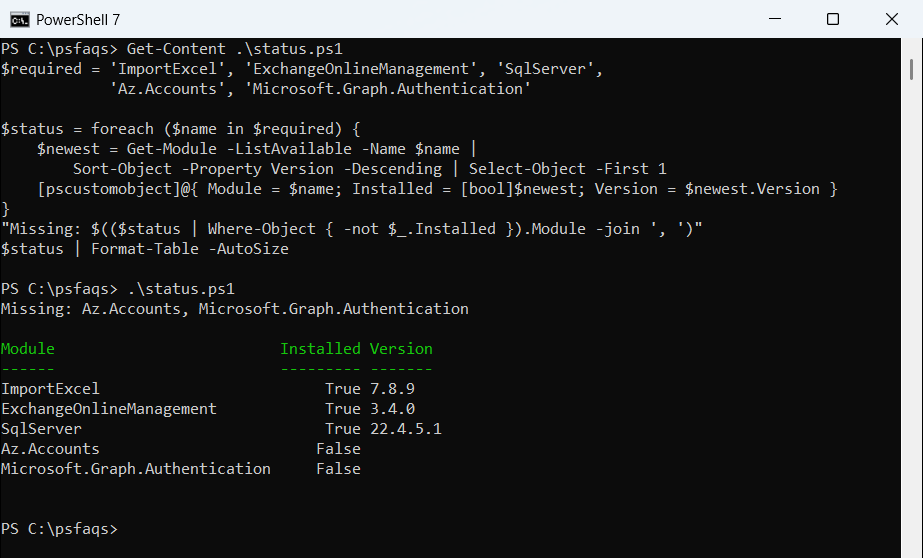Click 'Format-Table -AutoSize' text

tap(190, 249)
